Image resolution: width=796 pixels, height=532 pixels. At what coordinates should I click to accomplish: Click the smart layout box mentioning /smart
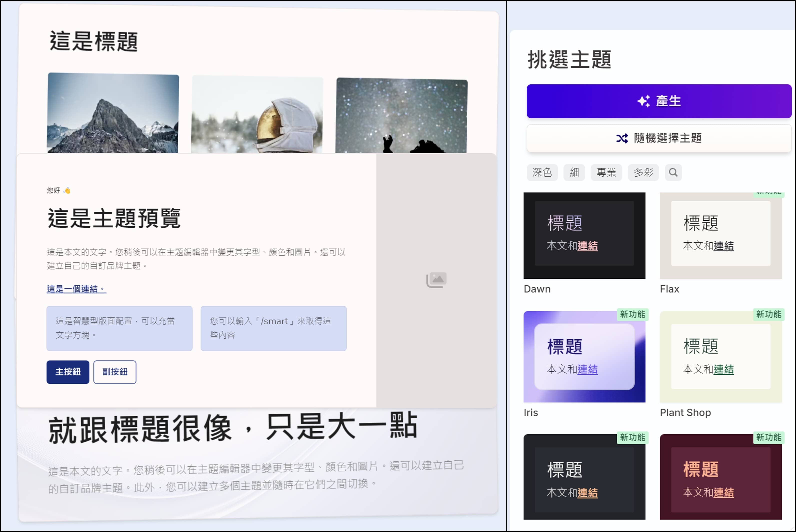pyautogui.click(x=273, y=328)
